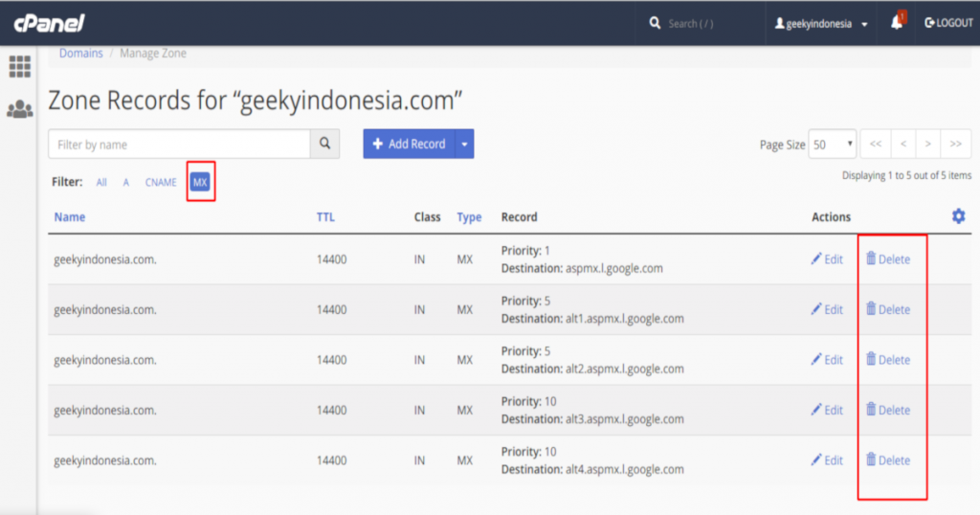
Task: Select the All filter
Action: pyautogui.click(x=101, y=183)
